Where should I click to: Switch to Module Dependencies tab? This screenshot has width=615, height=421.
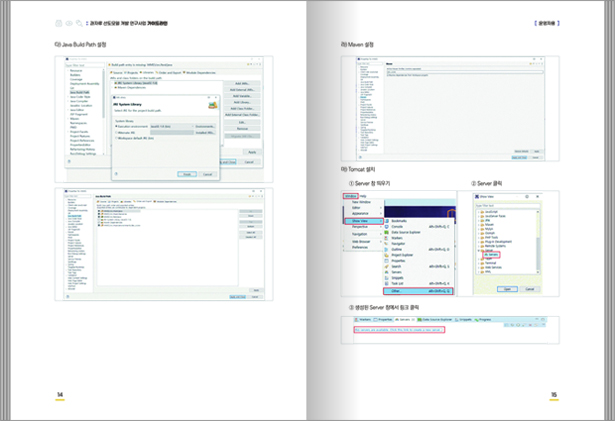(x=199, y=73)
